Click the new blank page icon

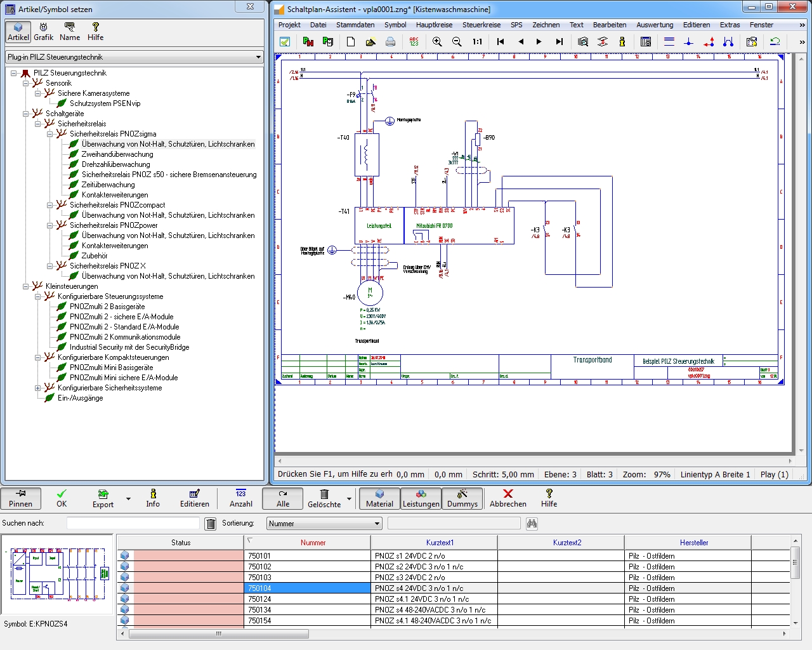351,42
